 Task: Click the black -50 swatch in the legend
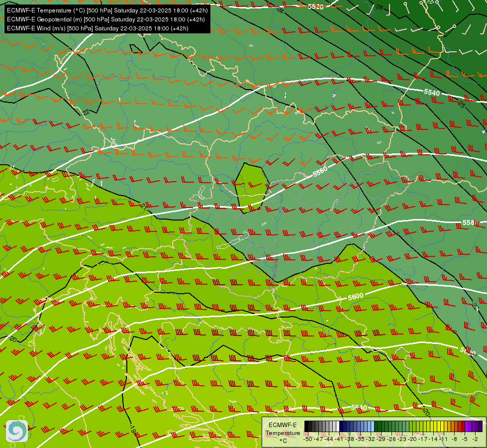306,426
